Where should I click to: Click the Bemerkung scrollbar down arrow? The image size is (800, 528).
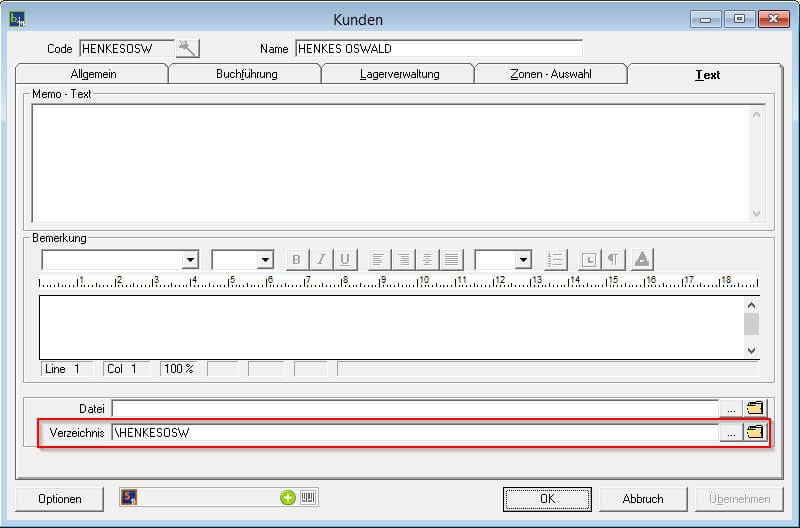click(x=752, y=350)
